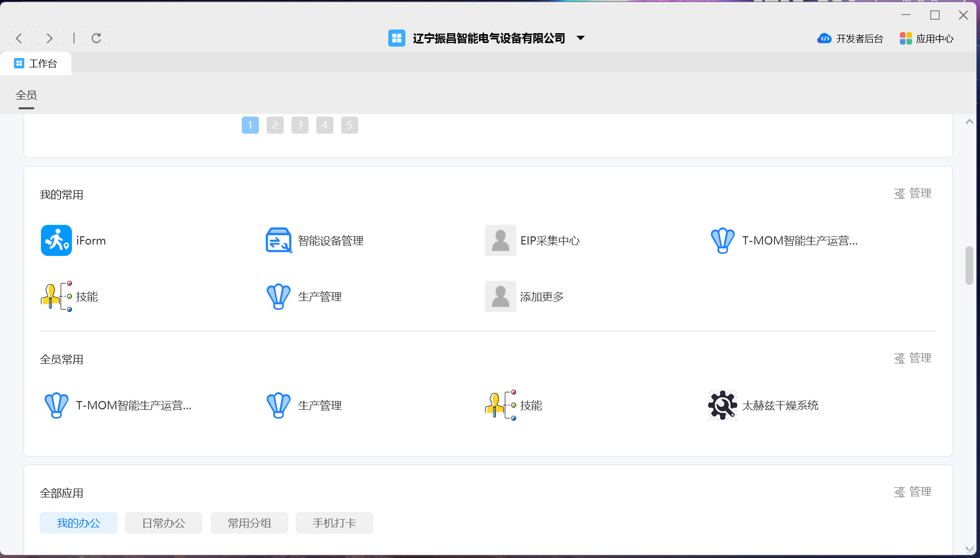
Task: Expand the company name dropdown arrow
Action: click(581, 38)
